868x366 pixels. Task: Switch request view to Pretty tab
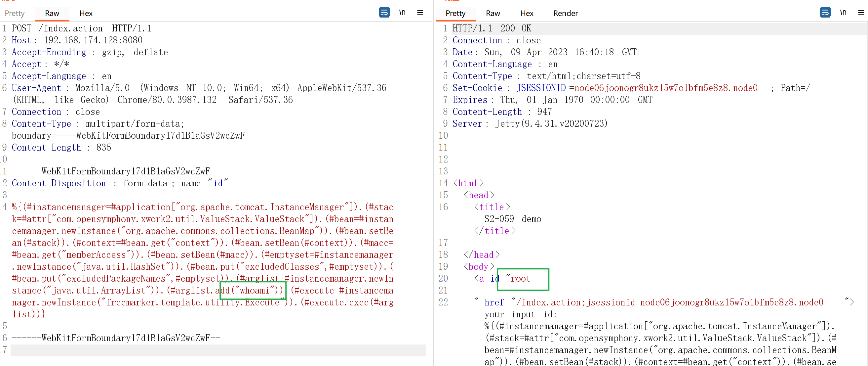pyautogui.click(x=15, y=13)
